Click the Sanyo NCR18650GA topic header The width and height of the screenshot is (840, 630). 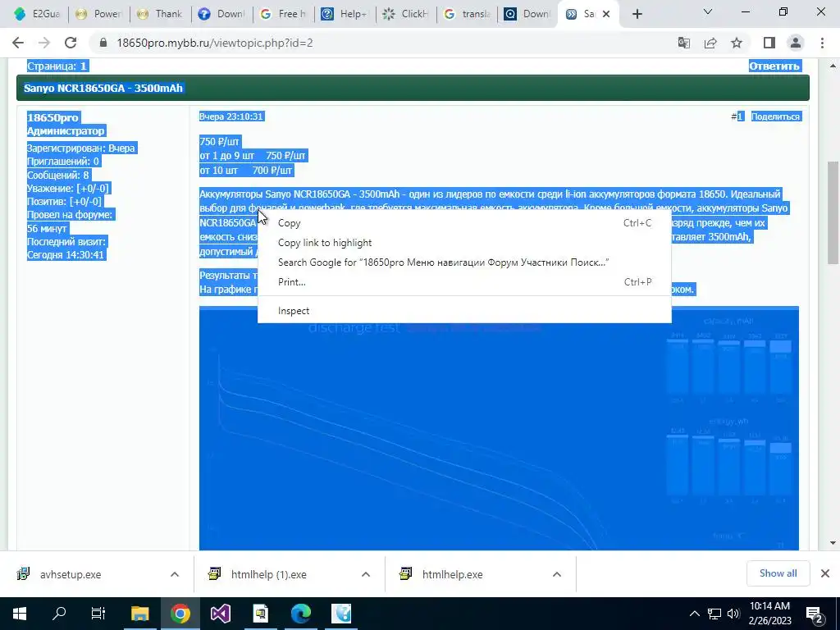(x=103, y=88)
